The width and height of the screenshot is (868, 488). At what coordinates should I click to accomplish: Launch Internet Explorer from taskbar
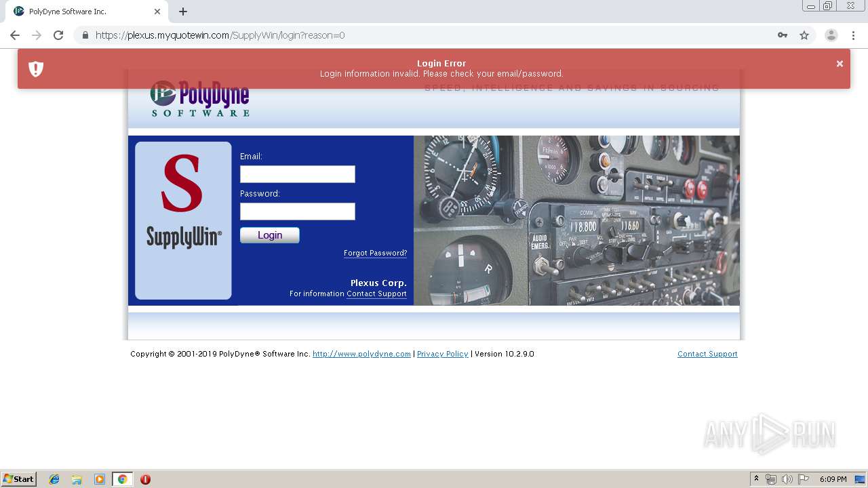[x=54, y=479]
